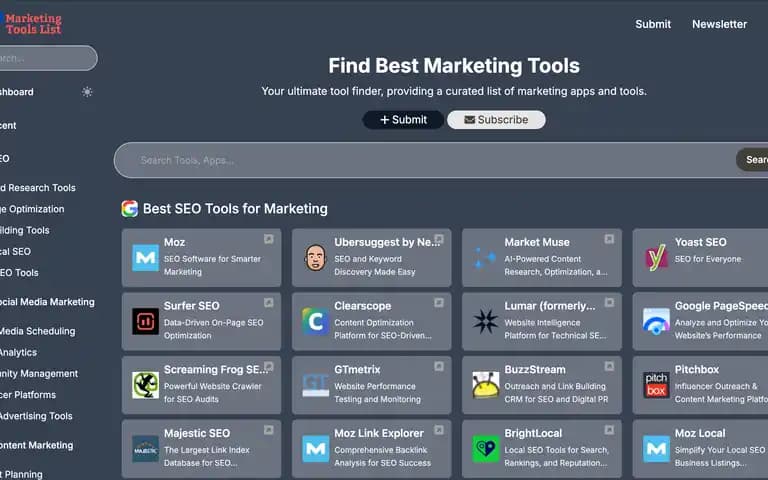The height and width of the screenshot is (480, 768).
Task: Click the BuzzStream bug logo icon
Action: (485, 385)
